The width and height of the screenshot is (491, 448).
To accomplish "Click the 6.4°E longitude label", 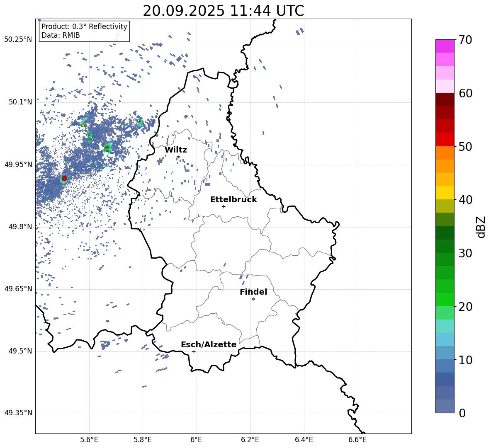I will [304, 440].
